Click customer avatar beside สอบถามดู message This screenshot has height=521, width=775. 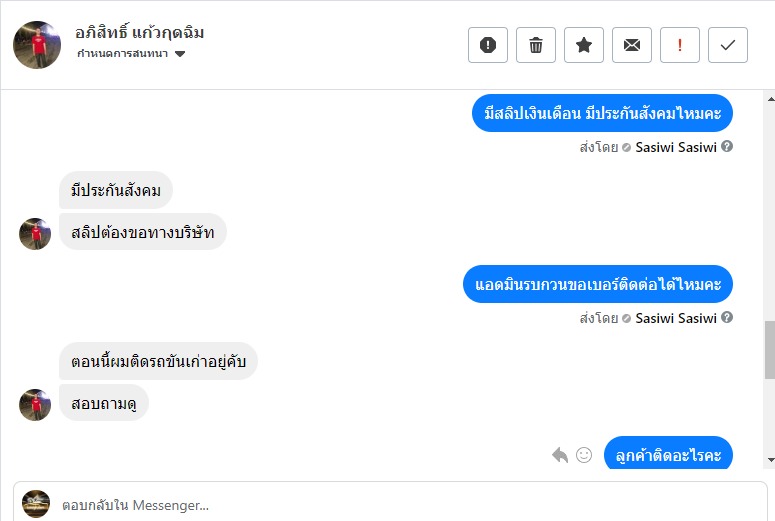click(35, 405)
